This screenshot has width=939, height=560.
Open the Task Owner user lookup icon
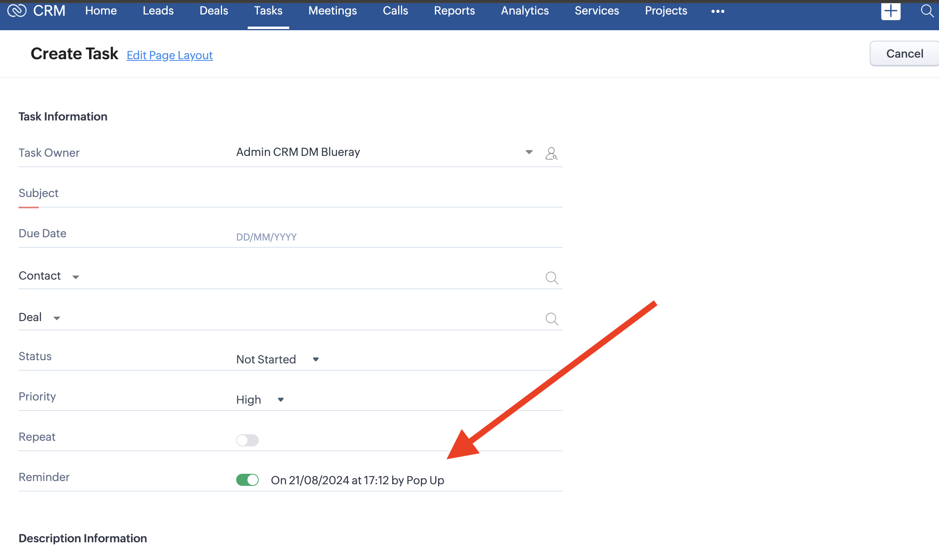551,153
